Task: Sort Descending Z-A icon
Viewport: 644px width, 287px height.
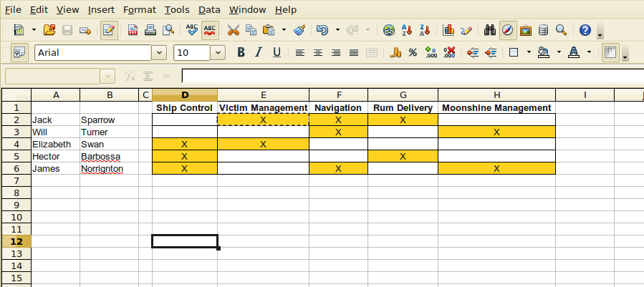Action: [425, 30]
